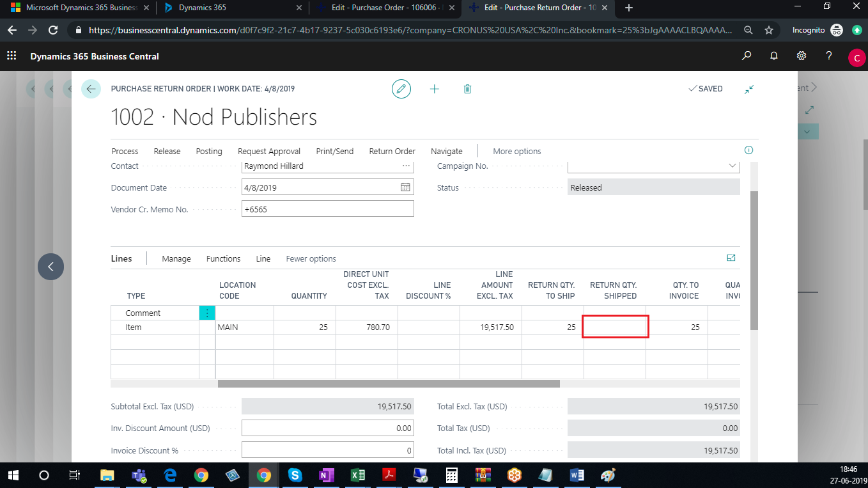The image size is (868, 488).
Task: Click the MAIN location code cell
Action: tap(244, 327)
